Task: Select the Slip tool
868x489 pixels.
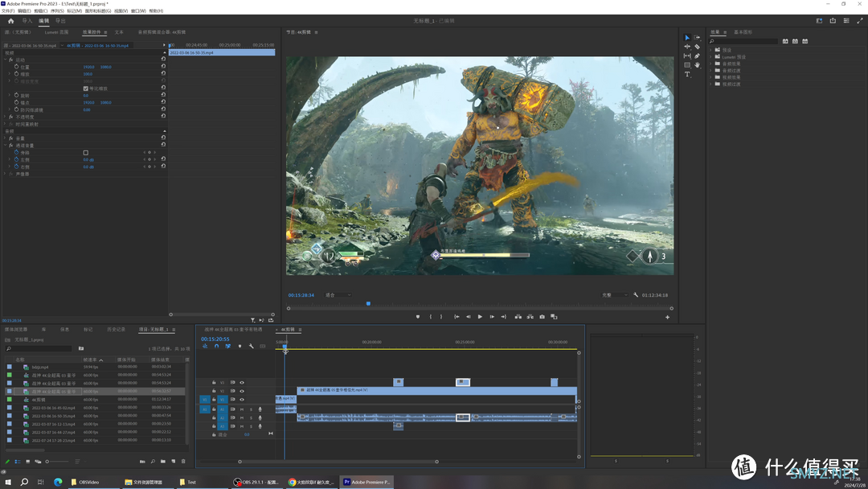Action: pyautogui.click(x=687, y=56)
